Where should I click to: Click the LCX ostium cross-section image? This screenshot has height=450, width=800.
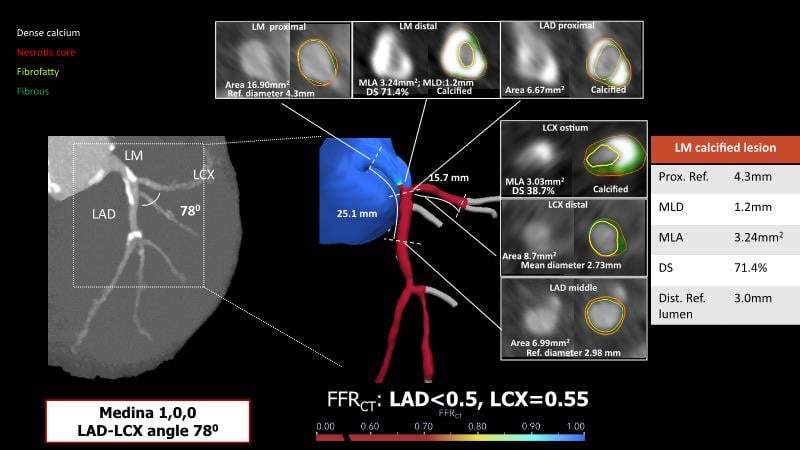click(572, 157)
